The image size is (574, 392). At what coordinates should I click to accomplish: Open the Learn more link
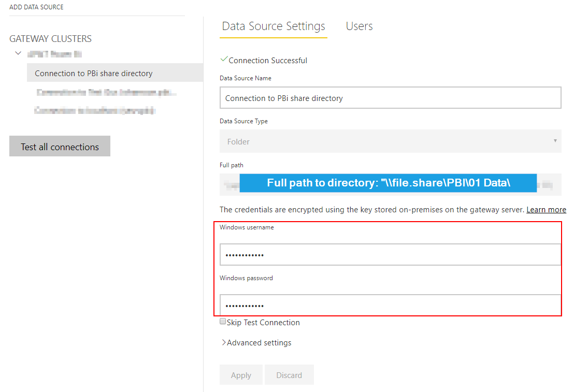(546, 210)
